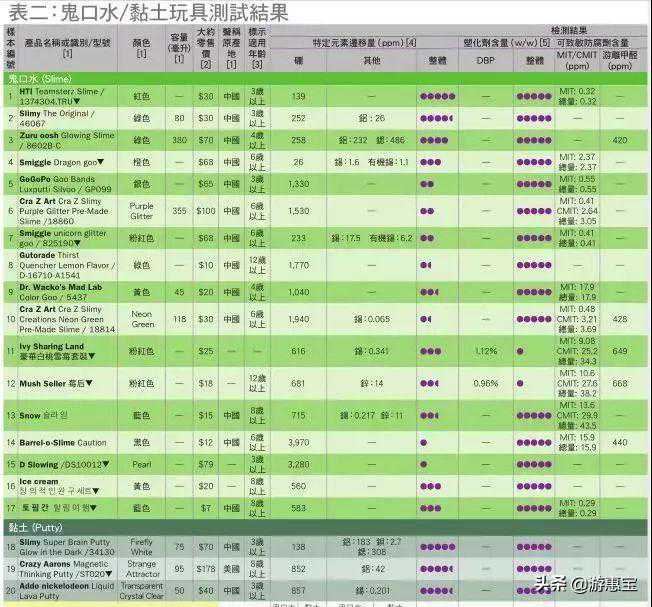This screenshot has width=652, height=607.
Task: Select the 鬼口水 (Slime) section header row
Action: pyautogui.click(x=325, y=77)
